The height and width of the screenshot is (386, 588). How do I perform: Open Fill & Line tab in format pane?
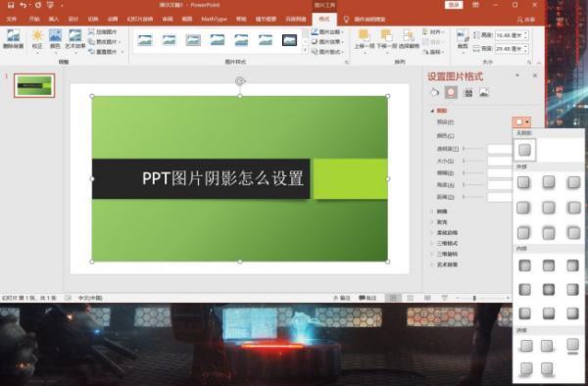(434, 92)
